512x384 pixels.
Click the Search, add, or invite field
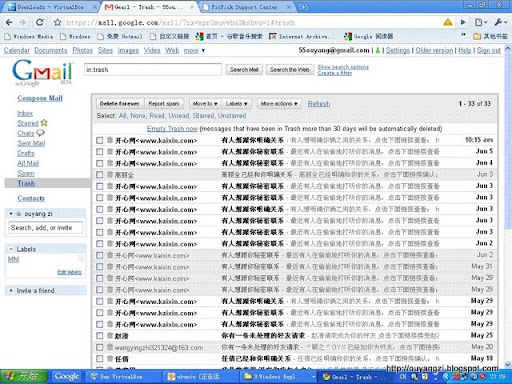[x=45, y=228]
